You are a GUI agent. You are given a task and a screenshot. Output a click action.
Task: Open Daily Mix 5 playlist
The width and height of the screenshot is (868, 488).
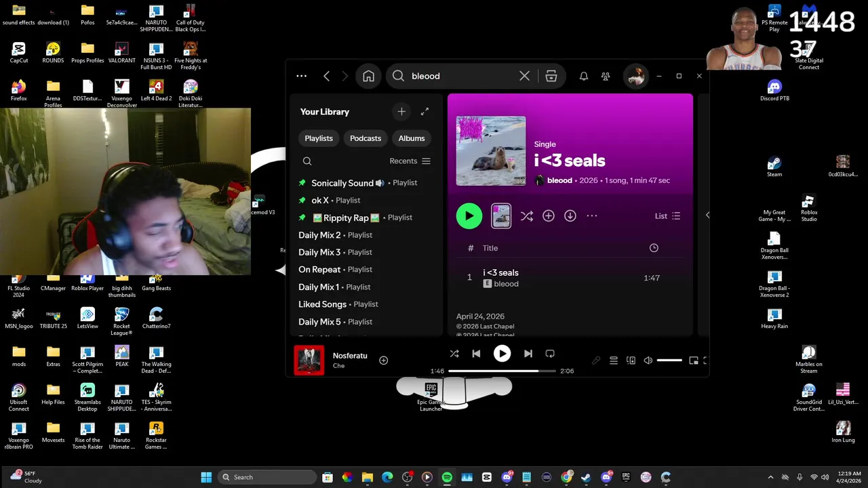(x=365, y=322)
